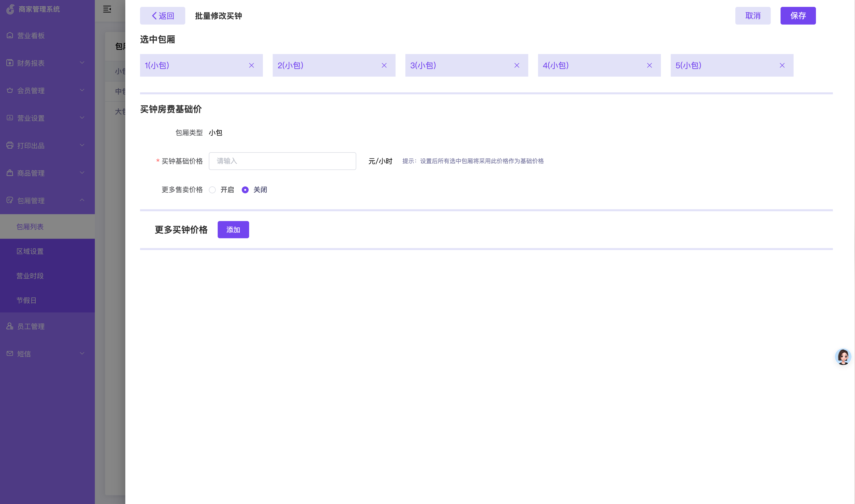Screen dimensions: 855x504
Task: Collapse the 包厢管理 menu chevron
Action: [82, 200]
